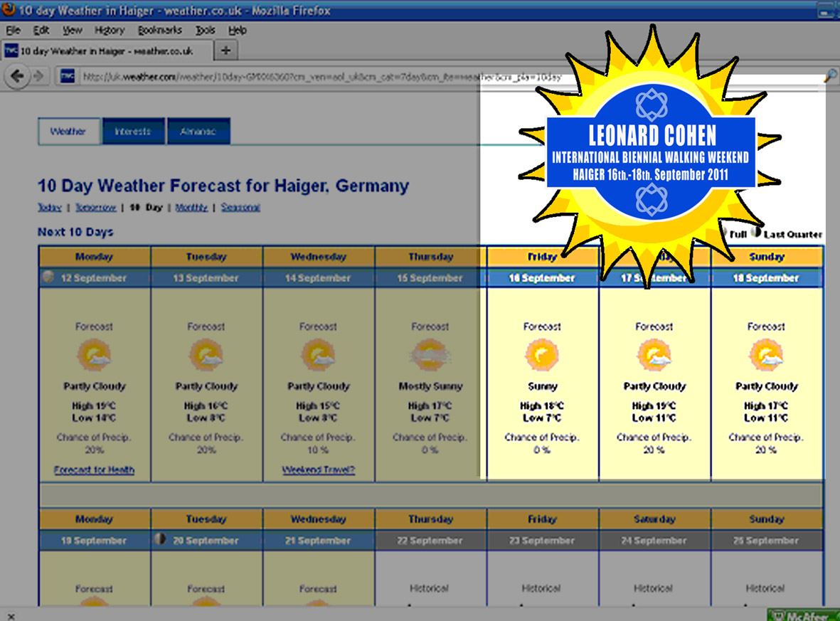Click Sunday 18 September weather icon

pyautogui.click(x=765, y=355)
